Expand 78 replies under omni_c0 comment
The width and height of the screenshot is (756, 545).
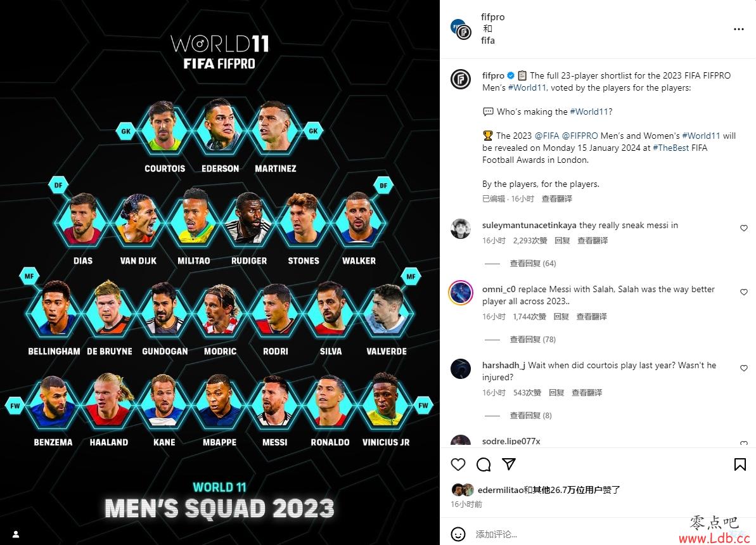click(x=533, y=340)
